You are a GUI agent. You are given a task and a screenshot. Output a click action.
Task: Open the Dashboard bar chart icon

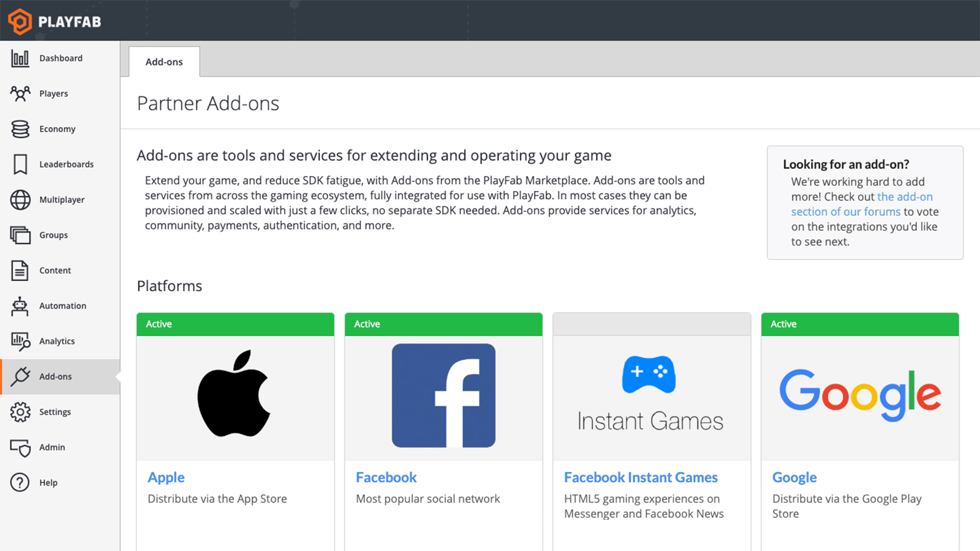(20, 58)
